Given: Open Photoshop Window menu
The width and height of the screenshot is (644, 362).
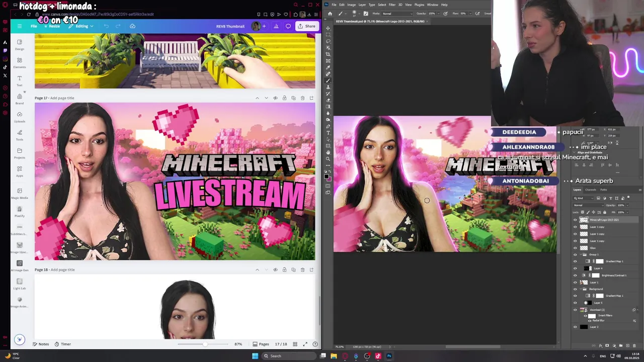Looking at the screenshot, I should pos(432,5).
